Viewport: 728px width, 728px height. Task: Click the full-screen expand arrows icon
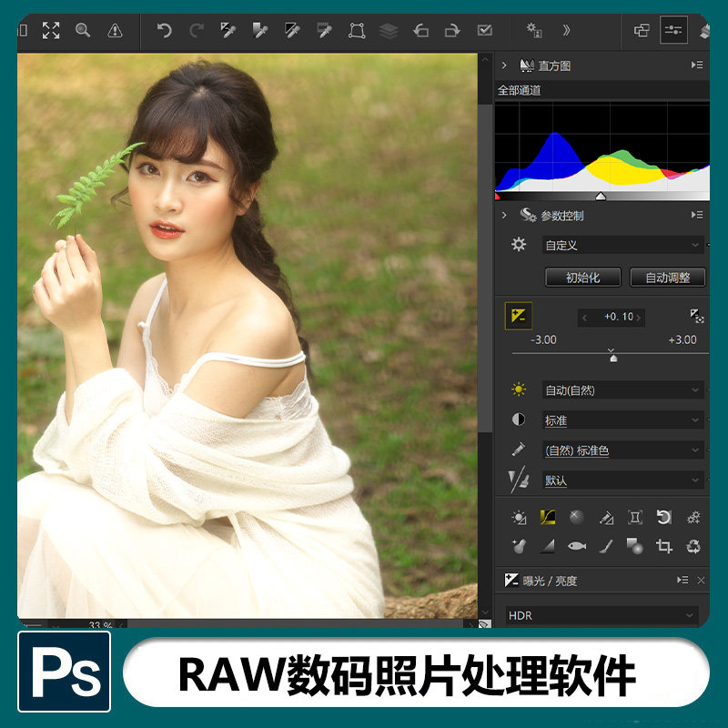click(x=51, y=31)
